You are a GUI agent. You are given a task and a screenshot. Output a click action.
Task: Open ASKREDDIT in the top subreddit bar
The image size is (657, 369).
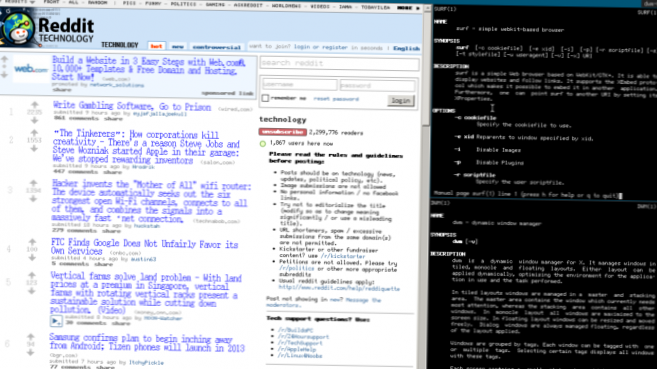click(248, 5)
